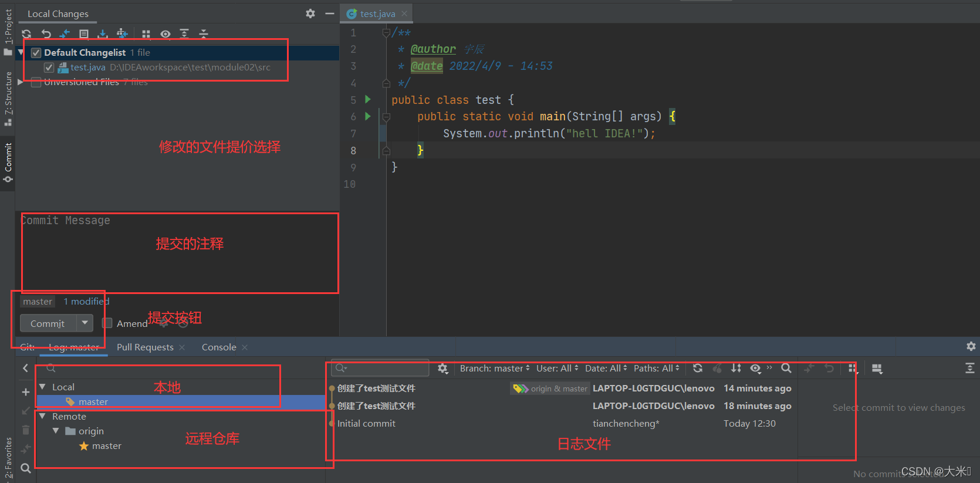Click the branches pane search magnifier icon
Screen dimensions: 980x483
pos(25,468)
